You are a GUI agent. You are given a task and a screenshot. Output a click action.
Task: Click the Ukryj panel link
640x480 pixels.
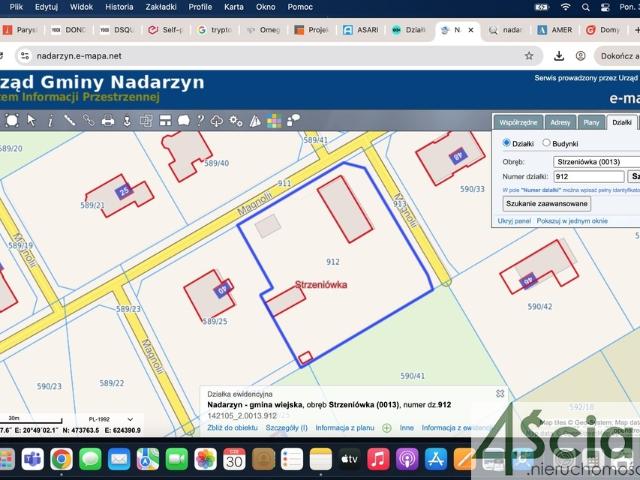coord(514,220)
